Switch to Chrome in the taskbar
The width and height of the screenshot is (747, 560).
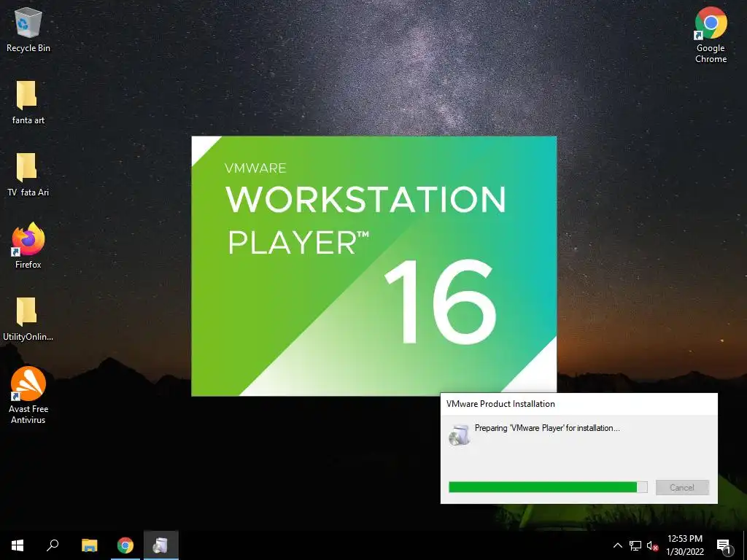pyautogui.click(x=125, y=545)
